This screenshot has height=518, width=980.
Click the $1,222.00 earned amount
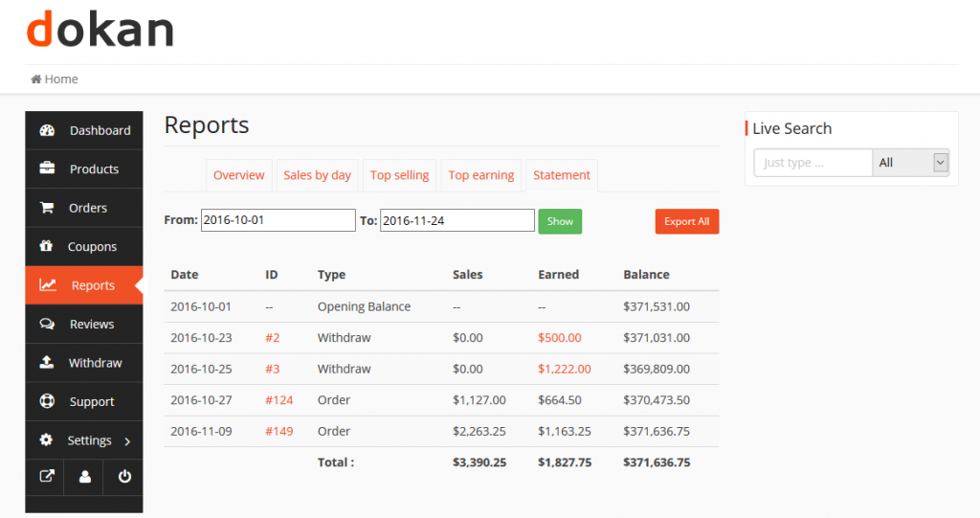565,369
